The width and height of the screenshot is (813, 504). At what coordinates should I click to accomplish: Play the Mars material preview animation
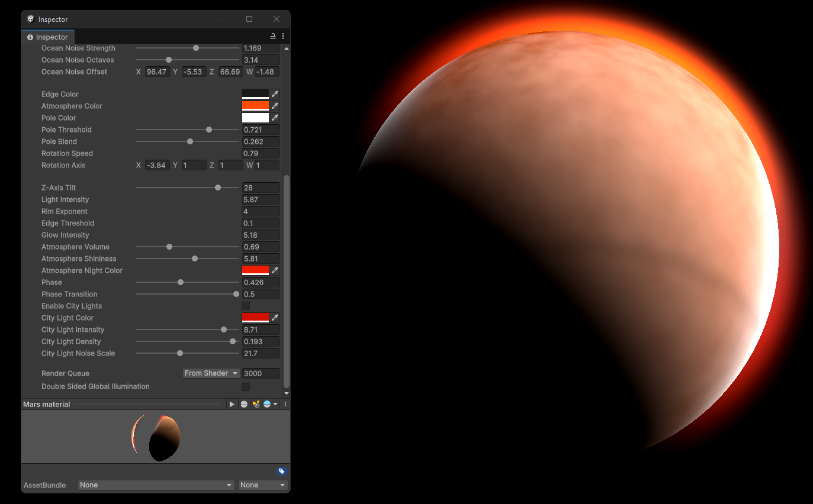tap(232, 404)
